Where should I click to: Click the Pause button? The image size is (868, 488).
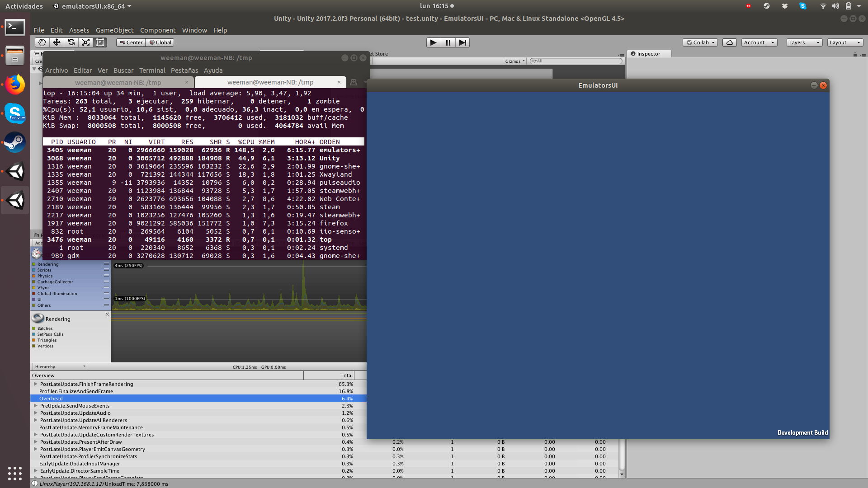(x=448, y=42)
